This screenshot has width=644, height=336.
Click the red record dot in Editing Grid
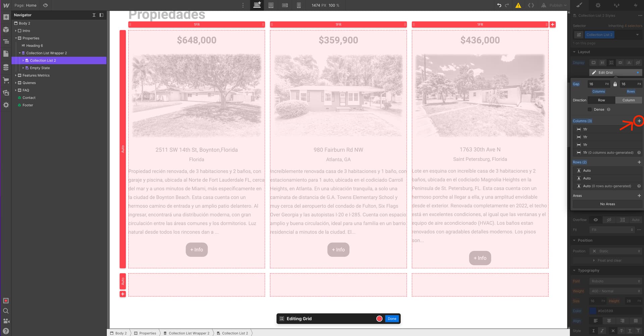click(379, 319)
